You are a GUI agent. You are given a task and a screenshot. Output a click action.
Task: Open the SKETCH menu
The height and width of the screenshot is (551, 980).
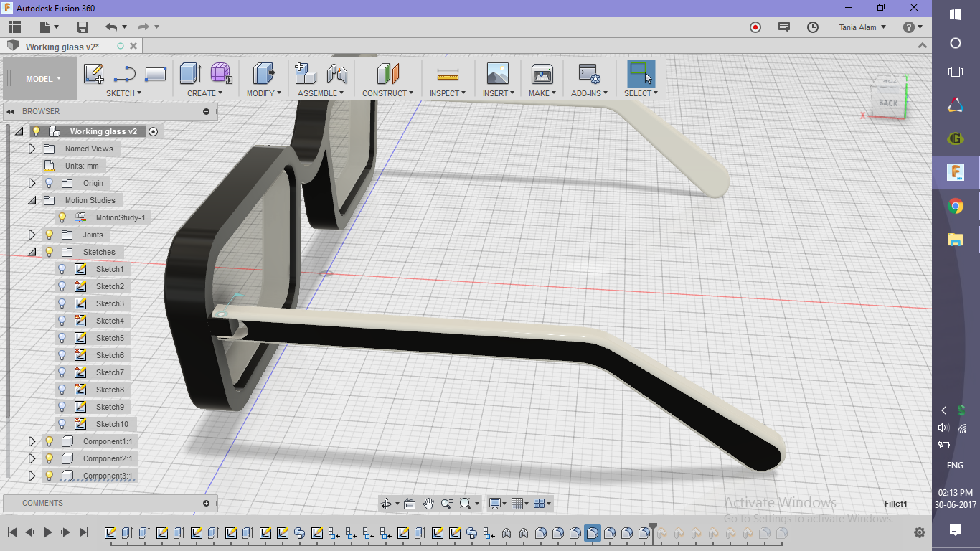pyautogui.click(x=123, y=93)
